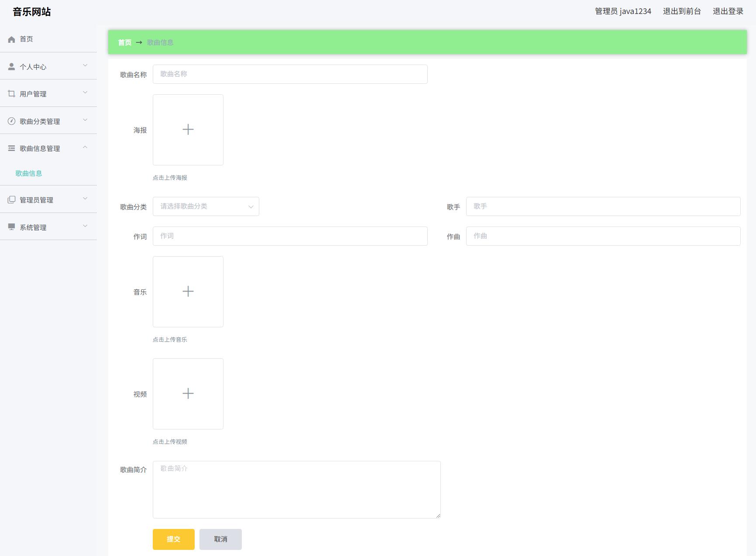Click the crop icon for 用户管理
Viewport: 756px width, 556px height.
point(11,93)
